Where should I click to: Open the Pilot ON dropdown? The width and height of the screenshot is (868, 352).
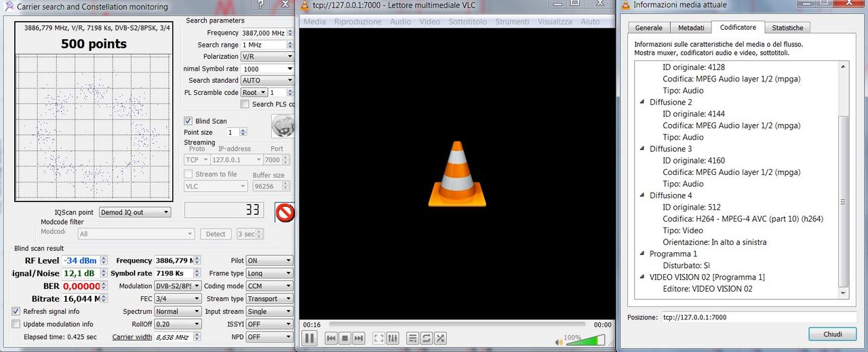pos(269,260)
